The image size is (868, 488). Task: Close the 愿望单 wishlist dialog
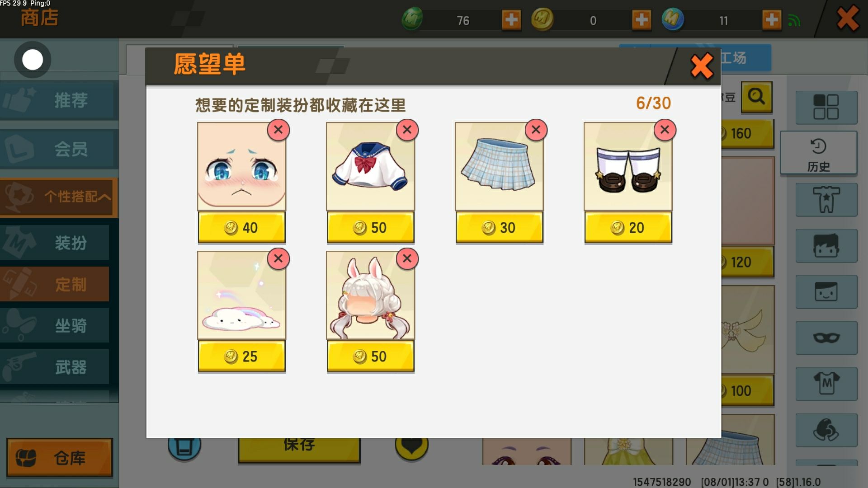(x=702, y=66)
